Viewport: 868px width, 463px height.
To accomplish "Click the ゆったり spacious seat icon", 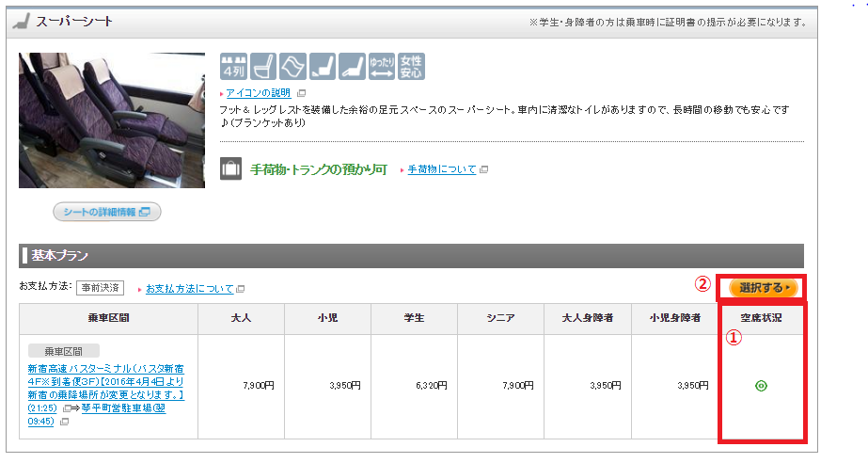I will point(382,66).
